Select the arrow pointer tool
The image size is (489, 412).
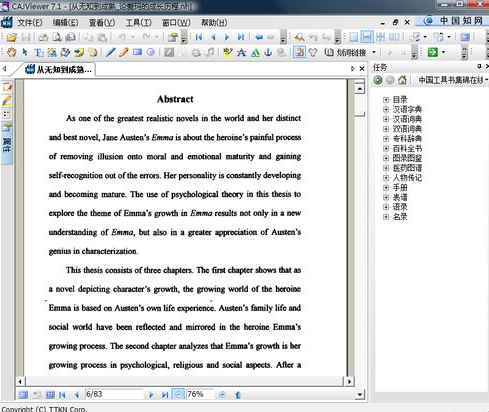pyautogui.click(x=25, y=53)
